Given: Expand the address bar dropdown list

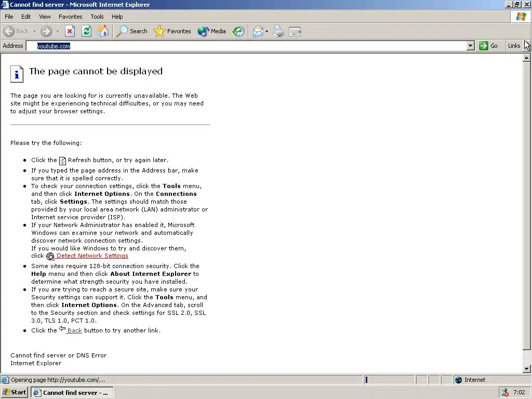Looking at the screenshot, I should click(x=470, y=46).
